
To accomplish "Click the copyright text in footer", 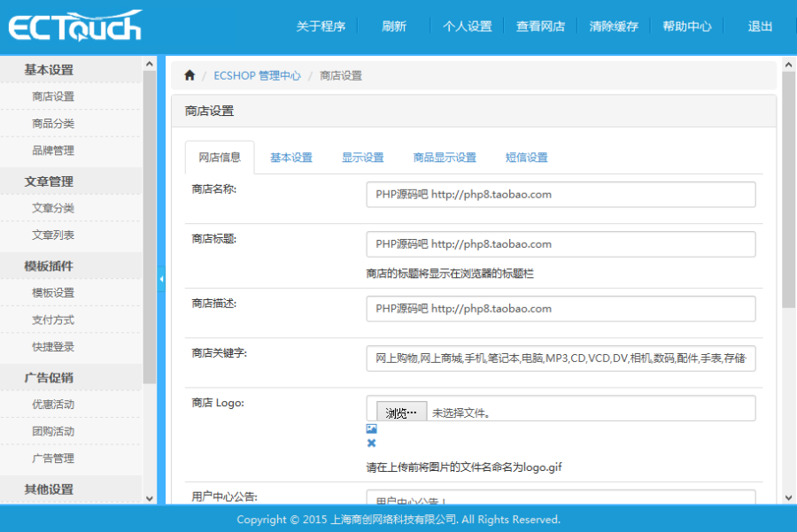I will point(398,520).
